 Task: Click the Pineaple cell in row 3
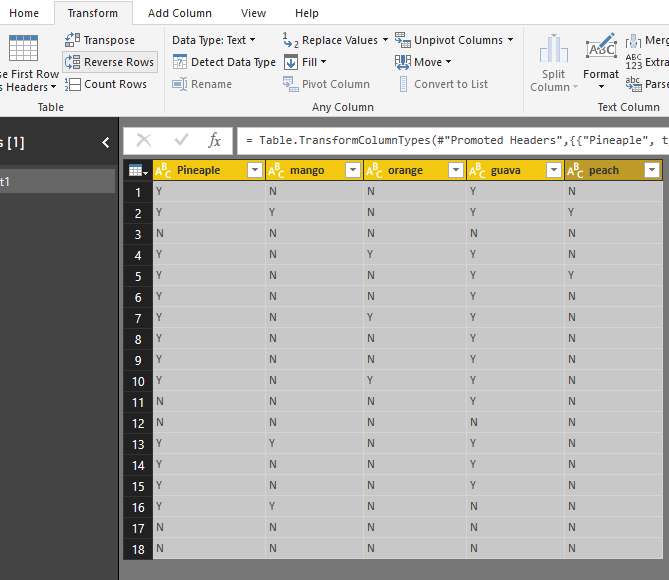click(209, 233)
